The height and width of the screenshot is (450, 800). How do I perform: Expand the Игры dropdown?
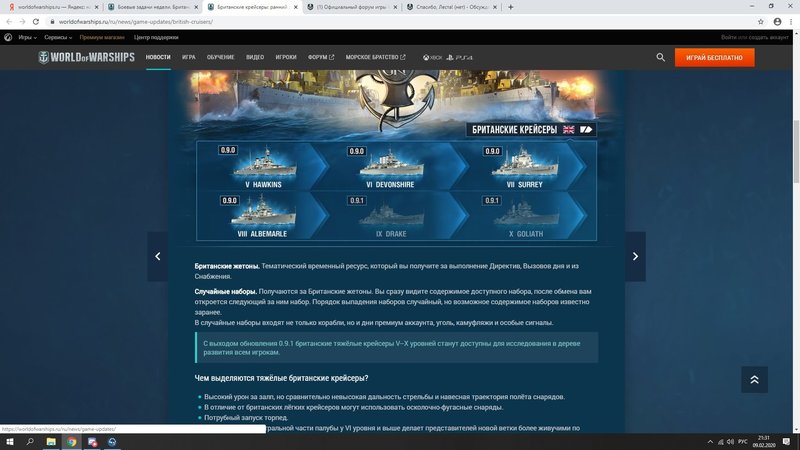(27, 37)
